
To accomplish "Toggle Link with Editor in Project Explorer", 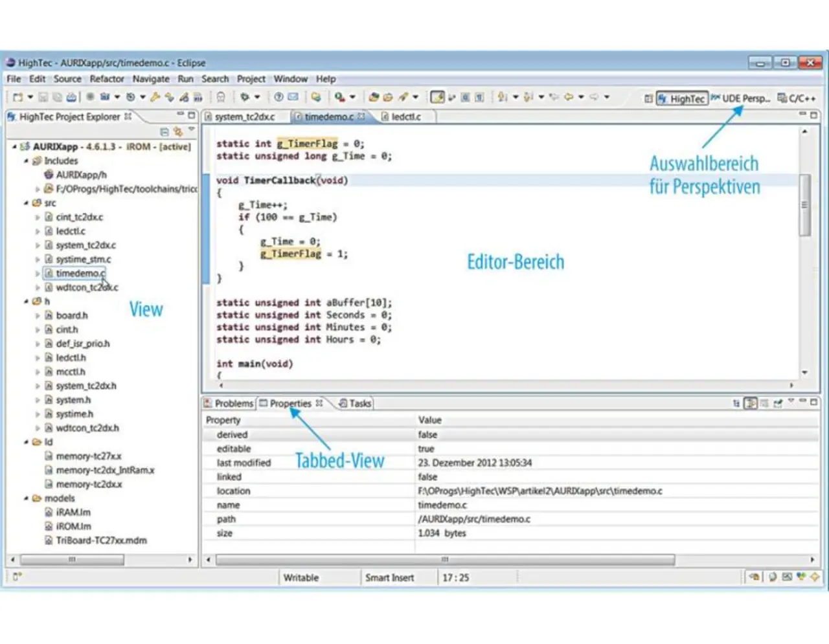I will pos(177,131).
